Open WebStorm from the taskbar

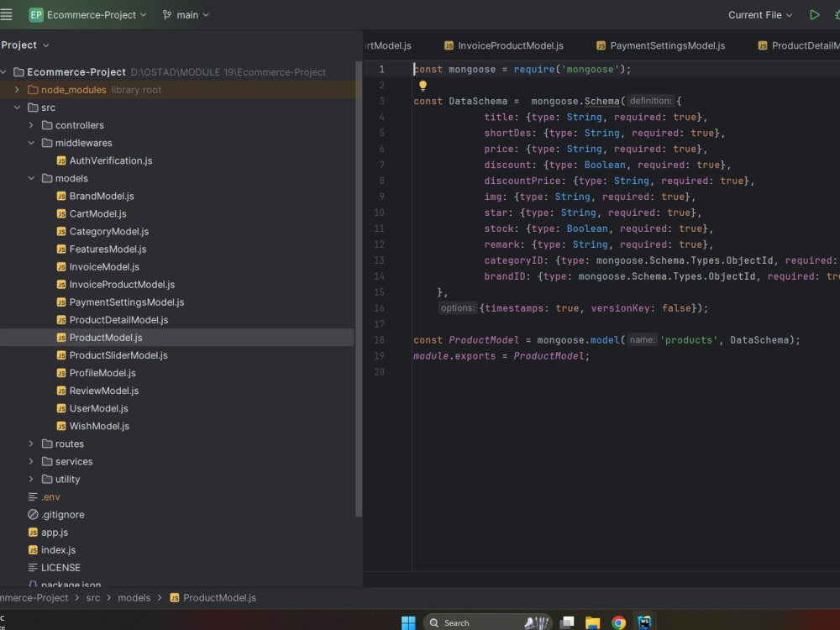[644, 622]
